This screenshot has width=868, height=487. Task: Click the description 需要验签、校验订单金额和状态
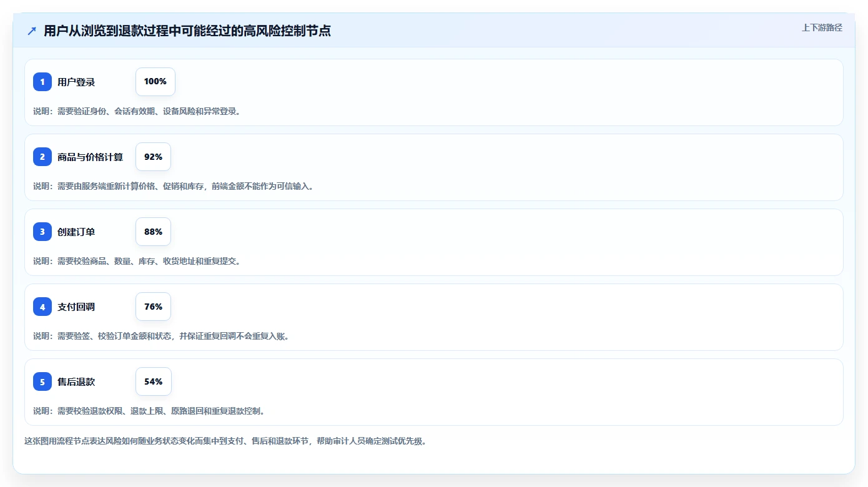(161, 336)
